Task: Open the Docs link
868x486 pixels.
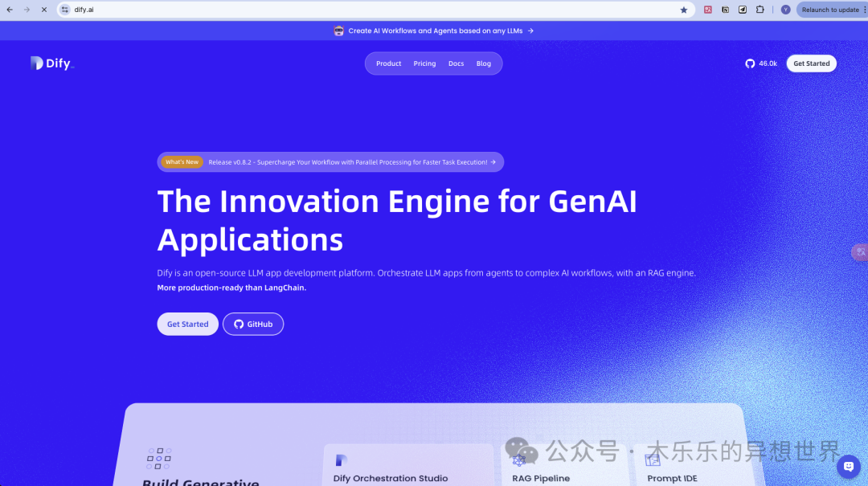Action: (x=457, y=63)
